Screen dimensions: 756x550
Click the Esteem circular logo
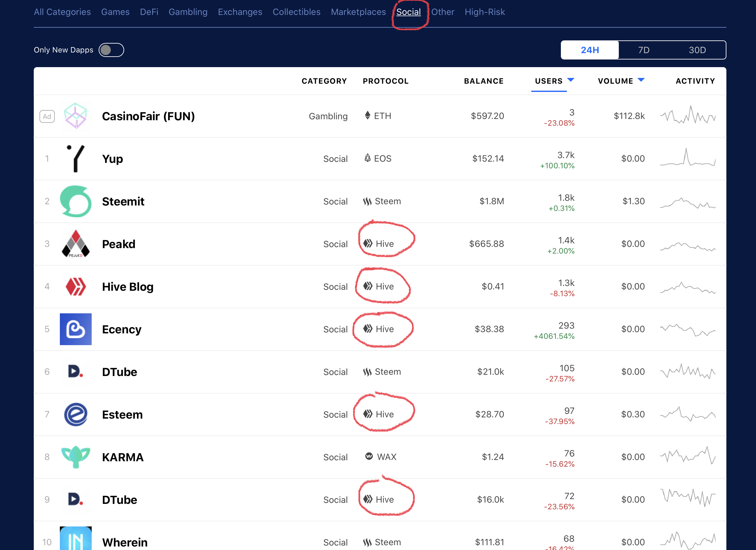[x=76, y=414]
